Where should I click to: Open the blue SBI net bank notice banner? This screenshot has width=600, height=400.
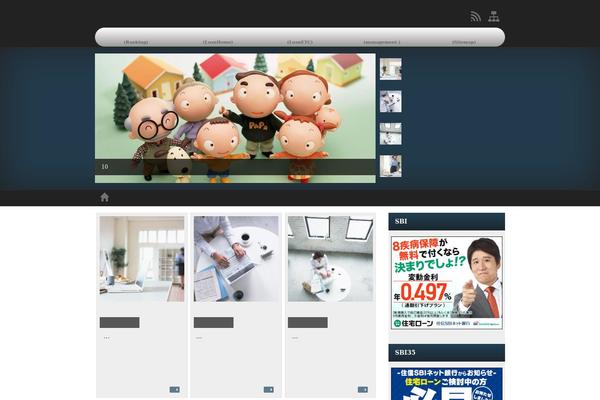[447, 384]
